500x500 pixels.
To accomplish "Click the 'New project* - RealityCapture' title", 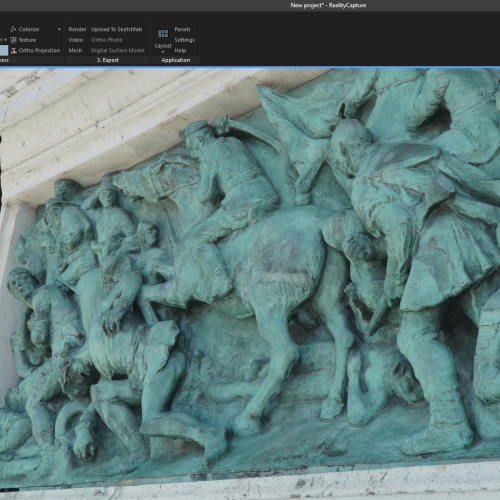I will (x=328, y=5).
